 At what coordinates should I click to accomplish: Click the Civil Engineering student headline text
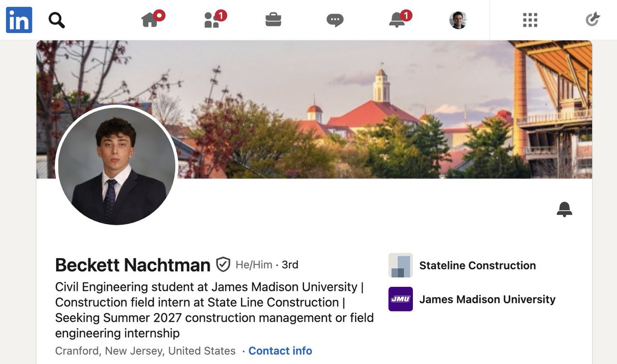214,310
